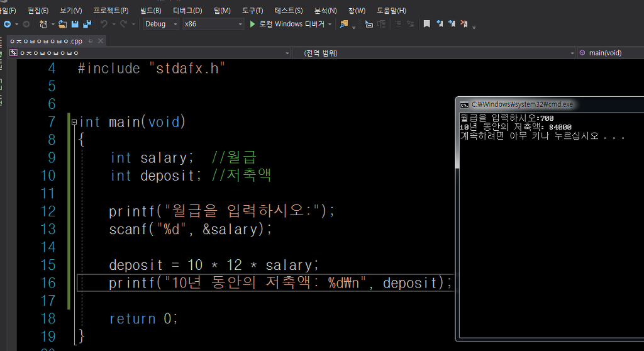Click the uncomment lines icon

tap(410, 25)
